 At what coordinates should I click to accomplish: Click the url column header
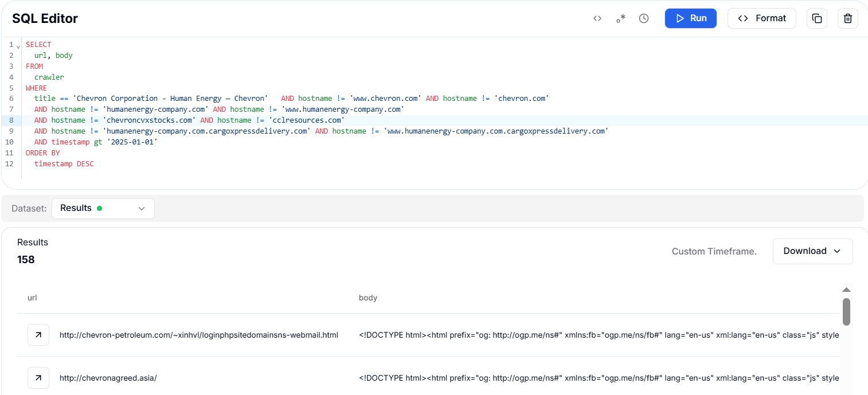pyautogui.click(x=32, y=298)
